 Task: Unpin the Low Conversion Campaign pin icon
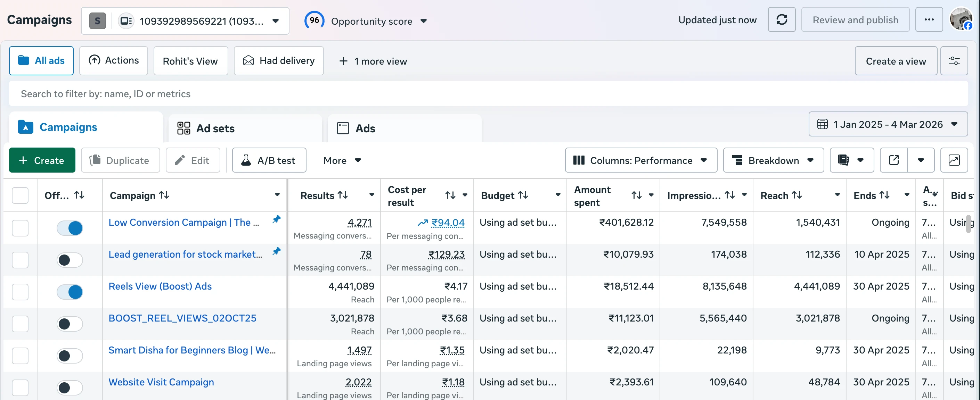tap(277, 219)
